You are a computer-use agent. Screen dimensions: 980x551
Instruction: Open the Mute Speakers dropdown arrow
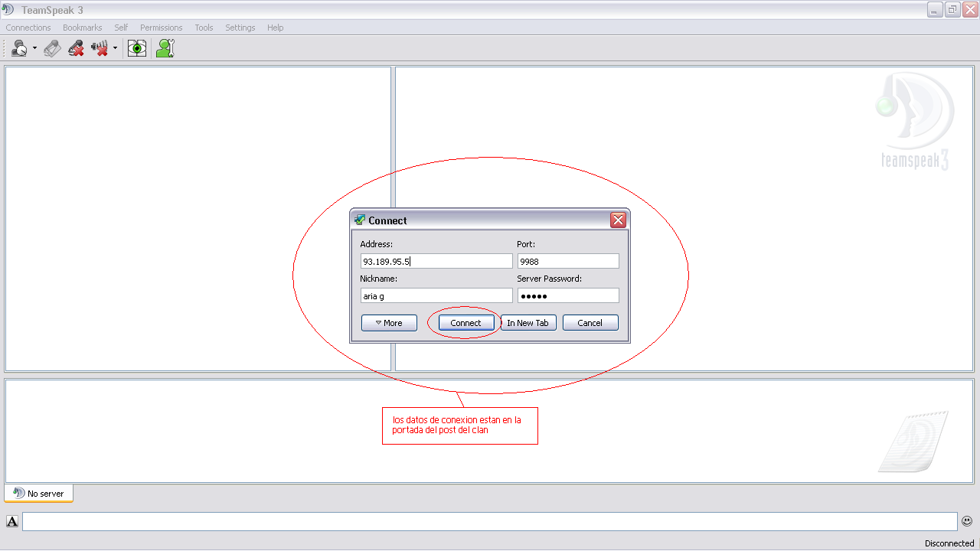[115, 48]
